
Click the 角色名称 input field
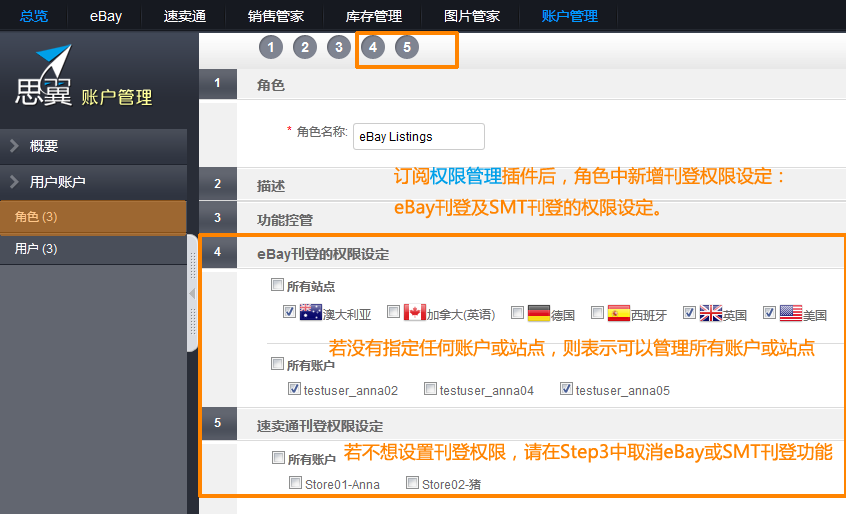[419, 136]
